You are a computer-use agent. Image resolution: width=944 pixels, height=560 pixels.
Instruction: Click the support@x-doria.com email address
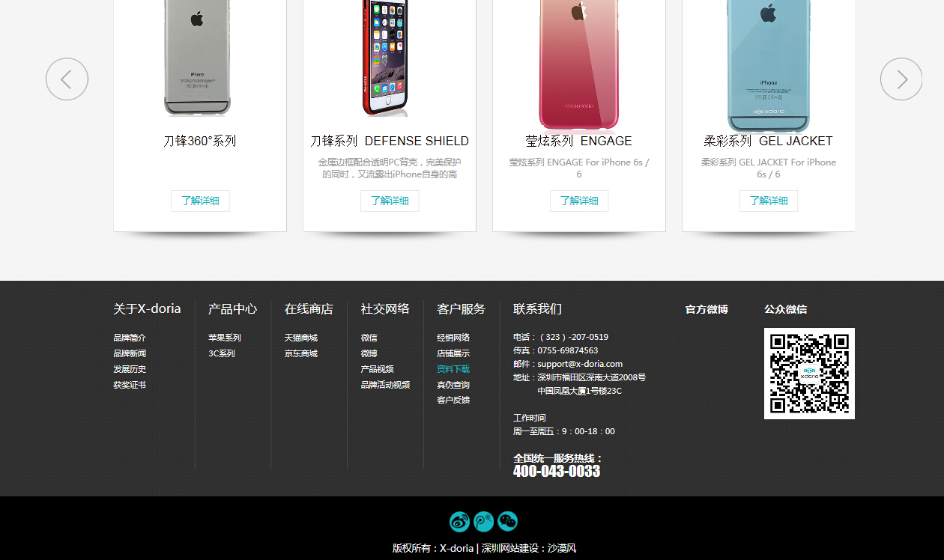click(580, 364)
